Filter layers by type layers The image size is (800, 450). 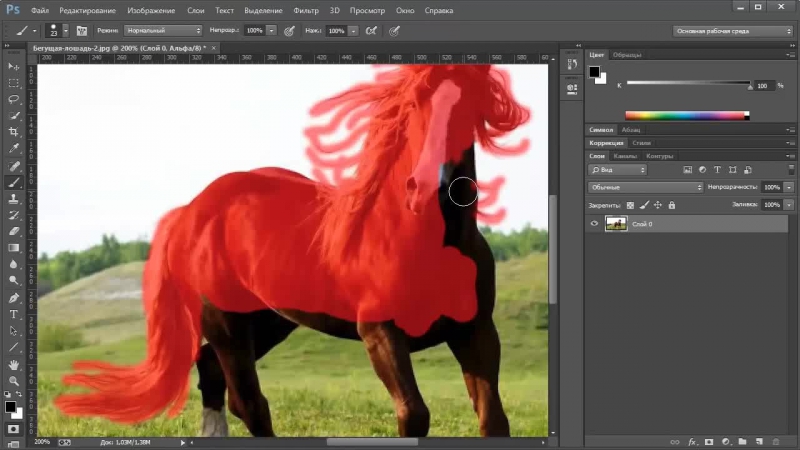[717, 170]
